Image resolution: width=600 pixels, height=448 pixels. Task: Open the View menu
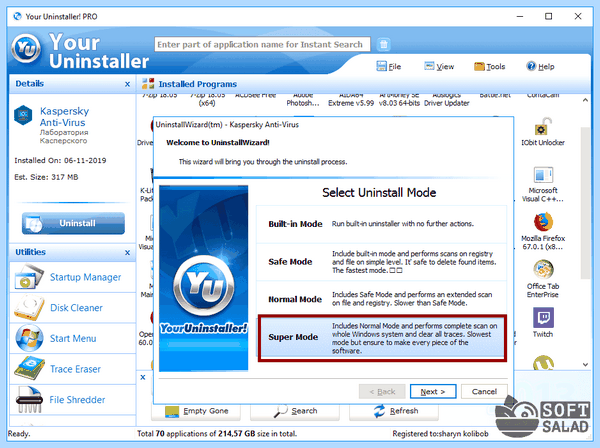(439, 67)
